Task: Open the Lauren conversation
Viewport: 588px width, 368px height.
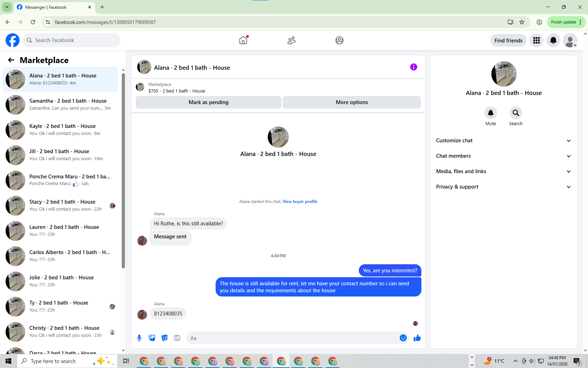Action: [x=61, y=231]
